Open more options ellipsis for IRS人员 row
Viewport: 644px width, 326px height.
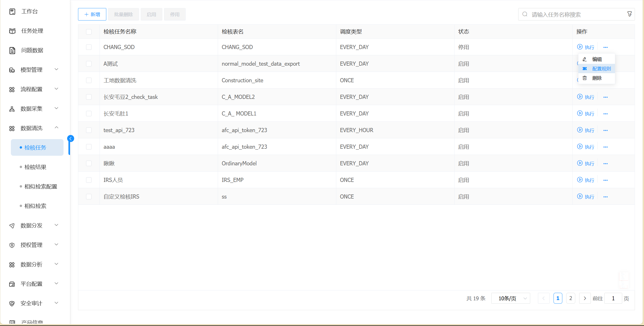point(605,180)
